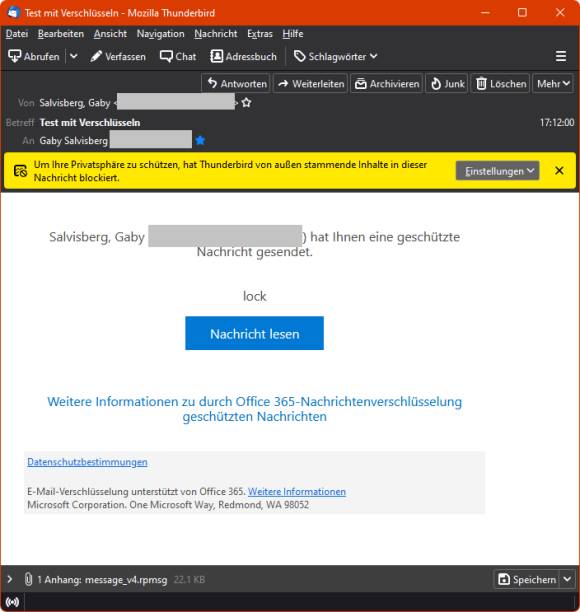Open the Chat toolbar button
580x612 pixels.
[178, 57]
